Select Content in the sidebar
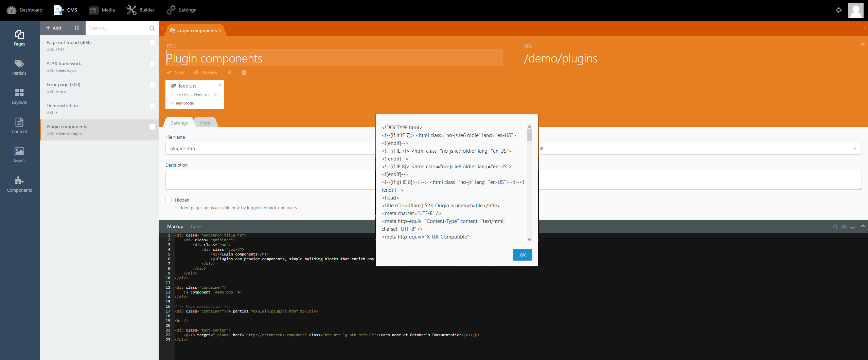Viewport: 868px width, 360px height. coord(19,126)
